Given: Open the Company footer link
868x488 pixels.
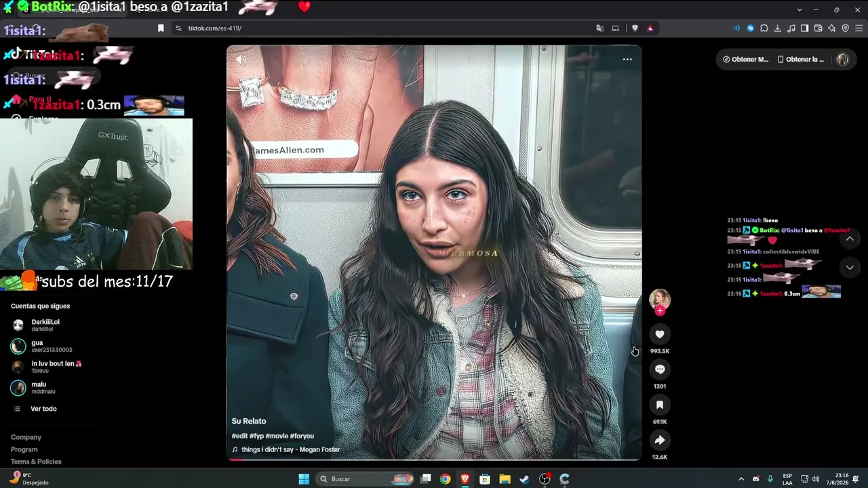Looking at the screenshot, I should pyautogui.click(x=26, y=437).
